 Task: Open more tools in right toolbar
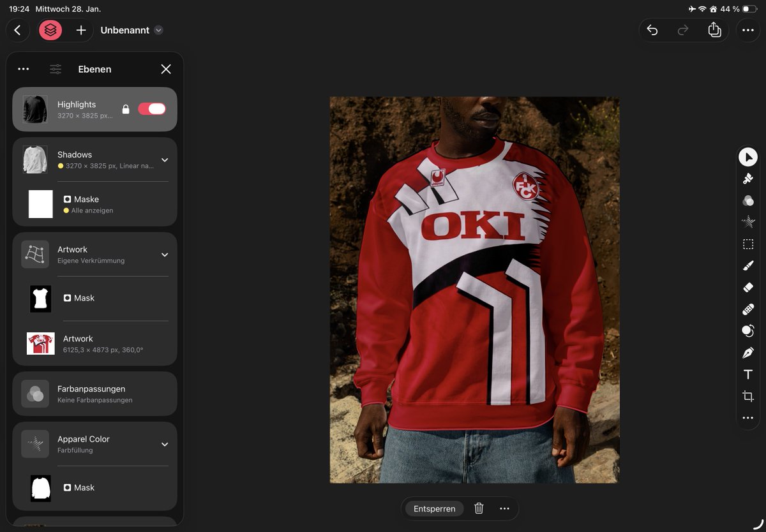tap(747, 418)
